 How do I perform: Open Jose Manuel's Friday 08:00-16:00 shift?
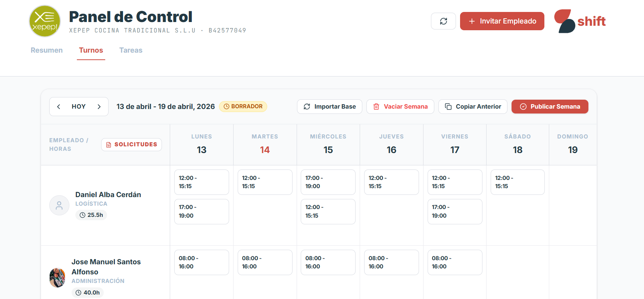pos(455,262)
